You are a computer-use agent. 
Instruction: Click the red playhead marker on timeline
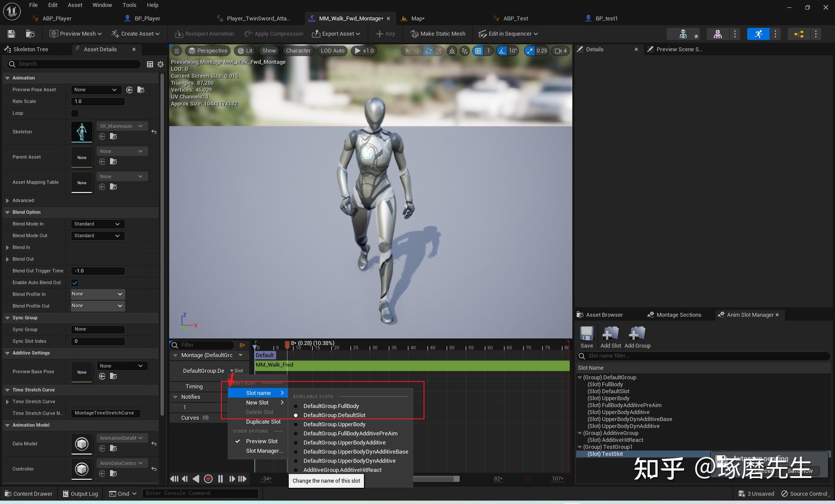(x=287, y=345)
